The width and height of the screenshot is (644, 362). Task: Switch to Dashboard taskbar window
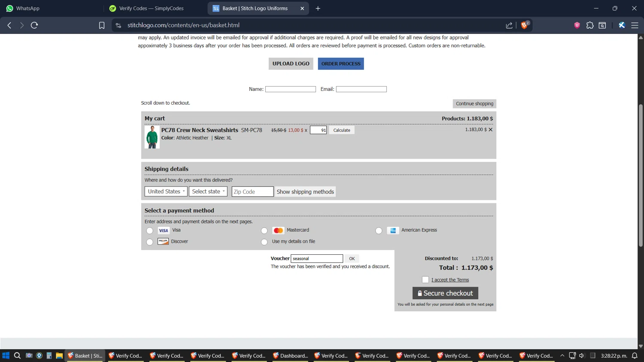point(291,356)
